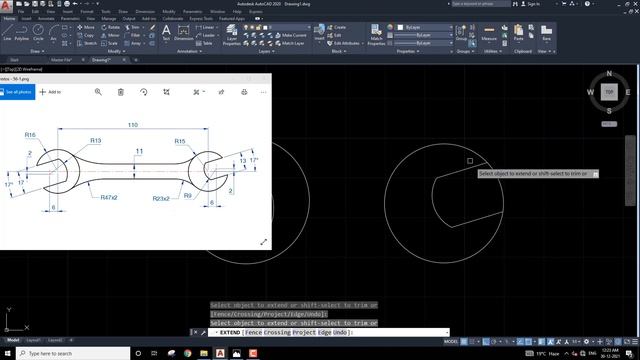Toggle ortho mode in status bar
The width and height of the screenshot is (640, 360).
point(486,342)
